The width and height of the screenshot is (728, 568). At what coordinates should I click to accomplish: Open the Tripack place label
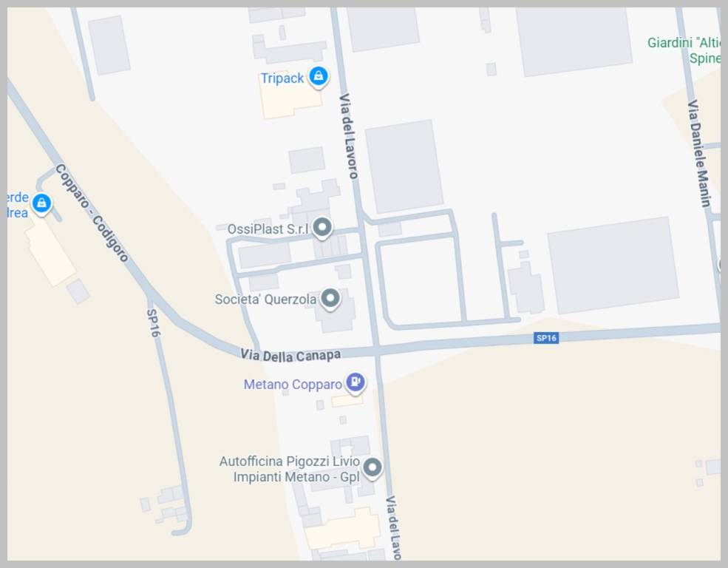[x=282, y=78]
